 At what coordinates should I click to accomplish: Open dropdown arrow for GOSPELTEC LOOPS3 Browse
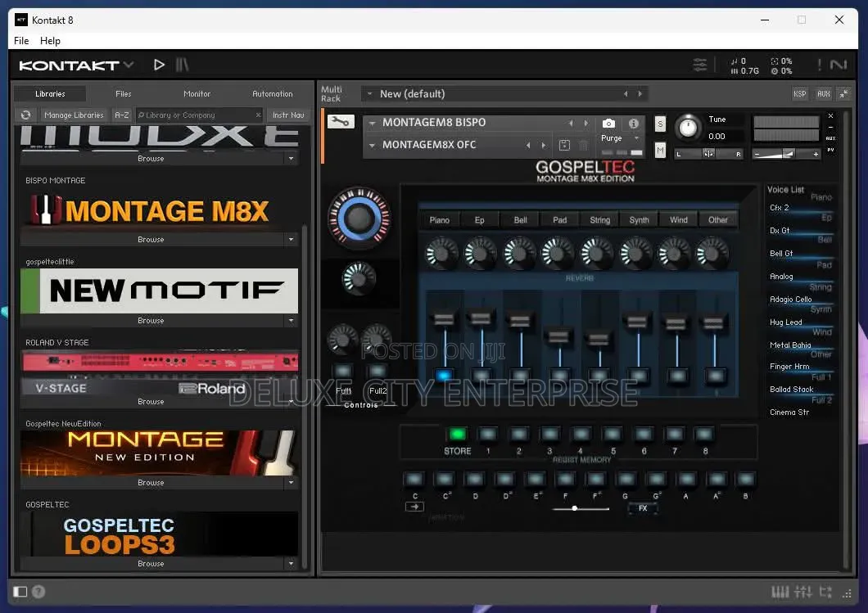coord(291,564)
